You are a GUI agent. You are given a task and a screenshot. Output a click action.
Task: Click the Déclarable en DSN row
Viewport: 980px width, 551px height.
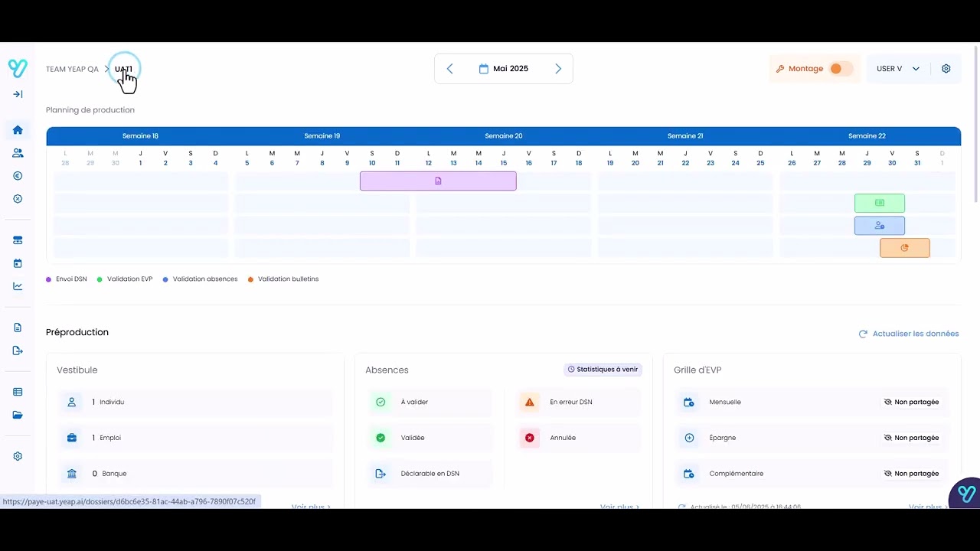click(x=430, y=474)
